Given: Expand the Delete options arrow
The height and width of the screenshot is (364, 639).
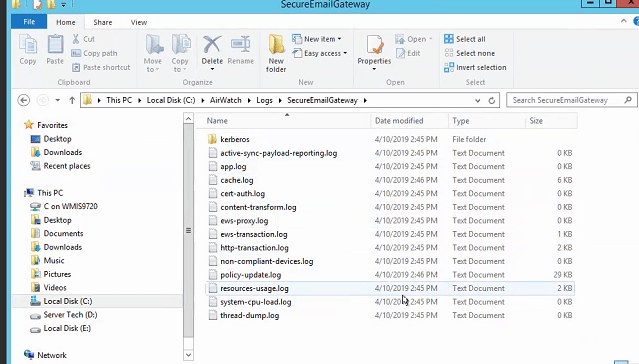Looking at the screenshot, I should coord(212,69).
